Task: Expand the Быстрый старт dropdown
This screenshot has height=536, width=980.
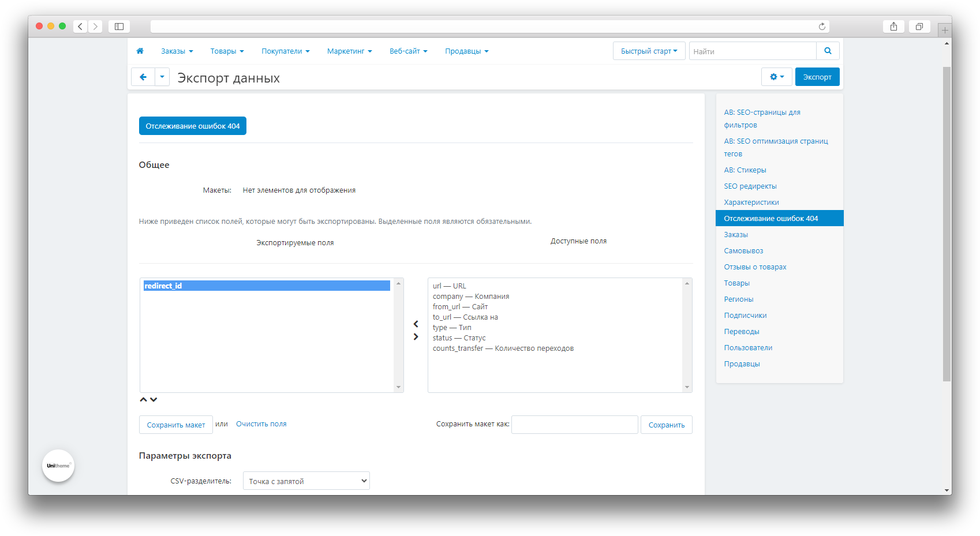Action: tap(649, 51)
